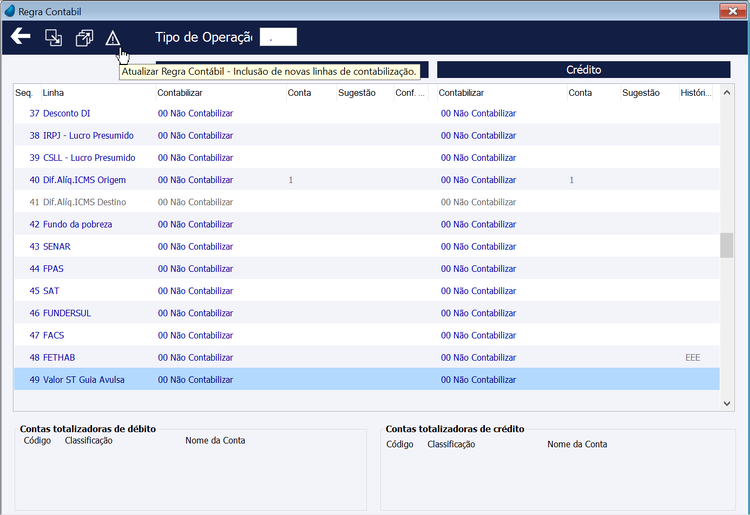
Task: Click the Seq. column header
Action: pos(23,93)
